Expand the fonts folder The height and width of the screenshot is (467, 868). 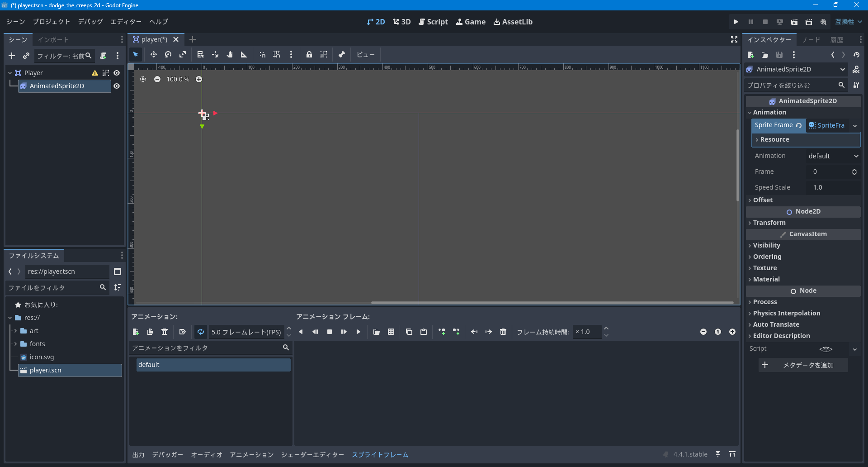pos(15,344)
